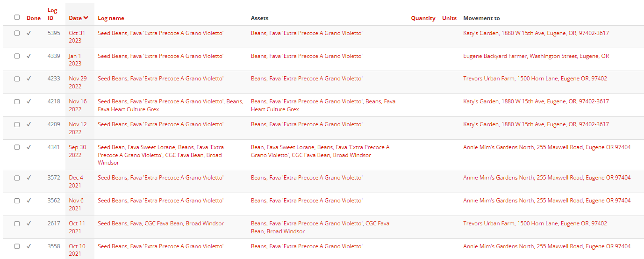Open Trevors Urban Farm location for log 2617
Screen dimensions: 644x259
pos(535,223)
